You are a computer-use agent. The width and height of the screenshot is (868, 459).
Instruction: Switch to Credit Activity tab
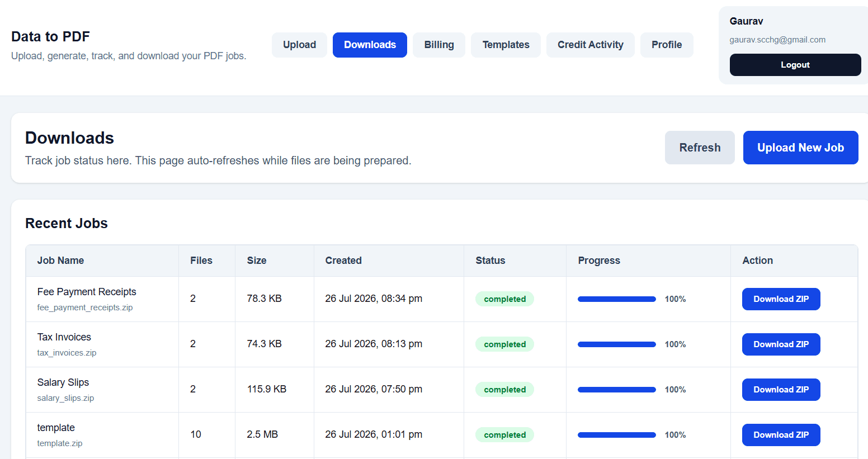point(591,45)
